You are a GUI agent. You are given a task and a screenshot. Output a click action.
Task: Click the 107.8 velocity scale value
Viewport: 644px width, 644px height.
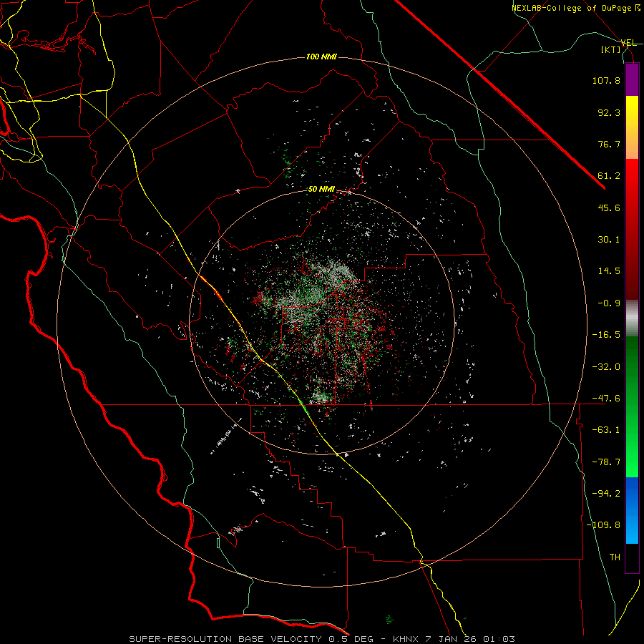[606, 80]
